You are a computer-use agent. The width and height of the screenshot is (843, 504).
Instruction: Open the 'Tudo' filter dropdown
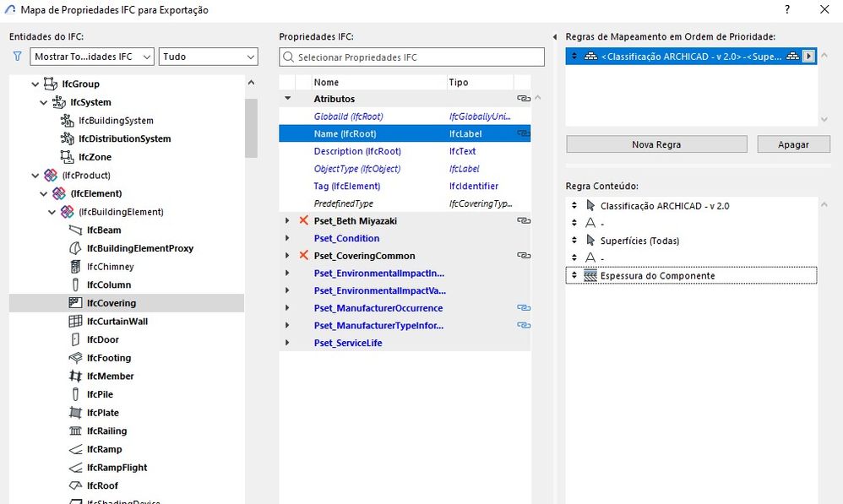[209, 57]
